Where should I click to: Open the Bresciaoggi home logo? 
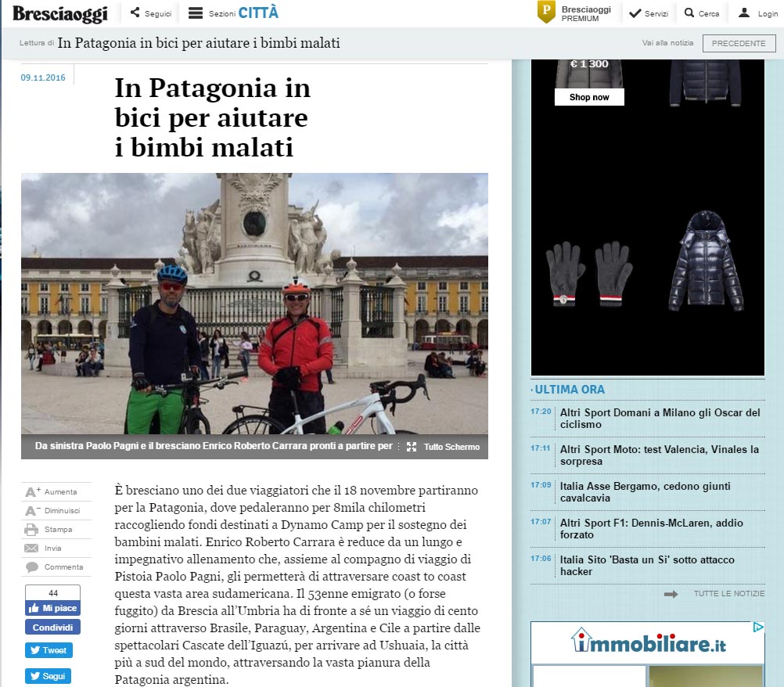click(x=60, y=13)
